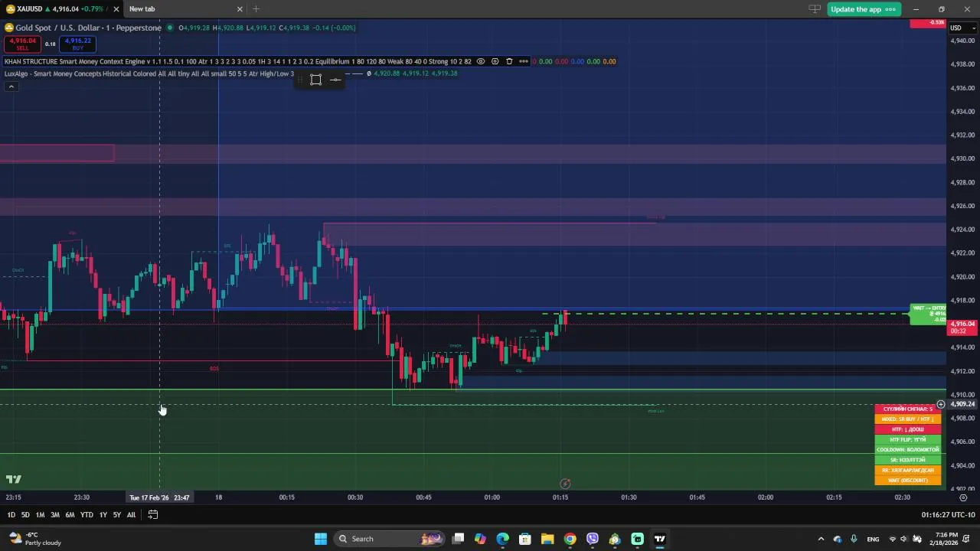Open KHAN STRUCTURE more options menu
Image resolution: width=980 pixels, height=551 pixels.
coord(524,61)
